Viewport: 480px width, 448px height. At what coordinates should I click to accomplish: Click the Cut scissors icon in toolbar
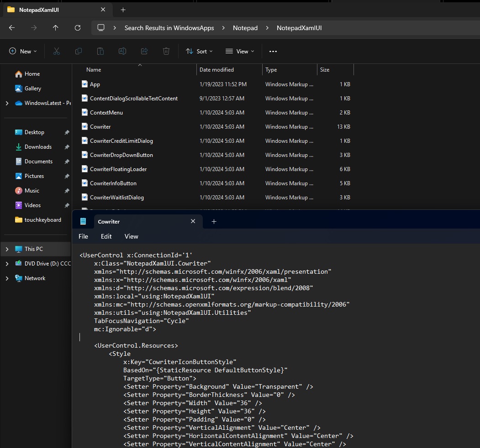(57, 52)
